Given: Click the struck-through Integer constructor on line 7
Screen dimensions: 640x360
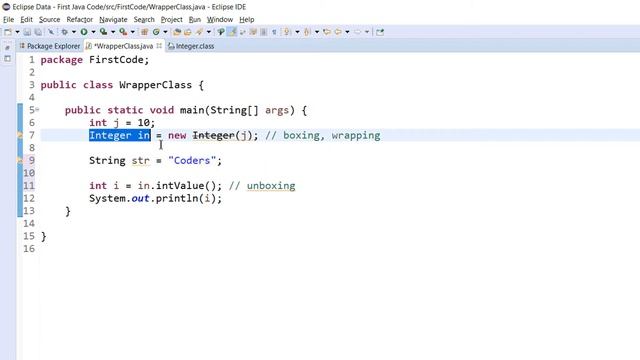Looking at the screenshot, I should point(213,135).
